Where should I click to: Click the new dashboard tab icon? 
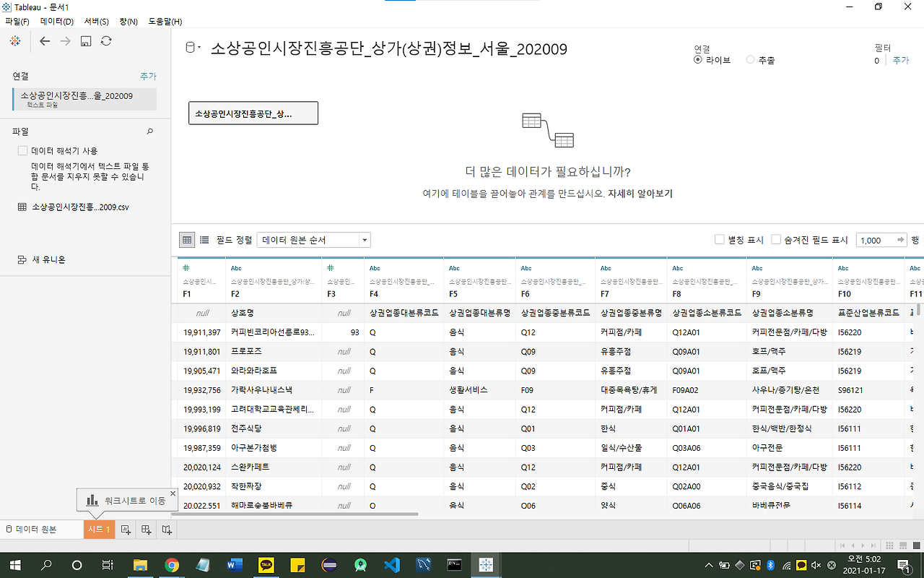tap(147, 530)
